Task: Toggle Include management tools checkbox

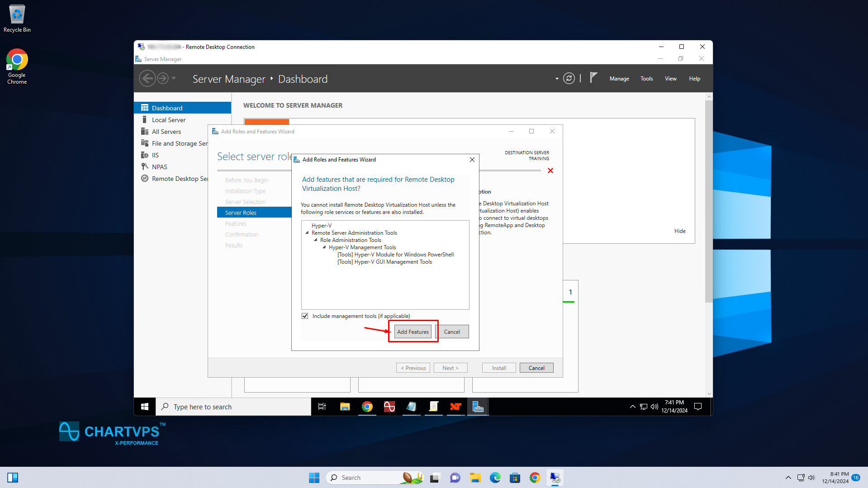Action: click(x=305, y=316)
